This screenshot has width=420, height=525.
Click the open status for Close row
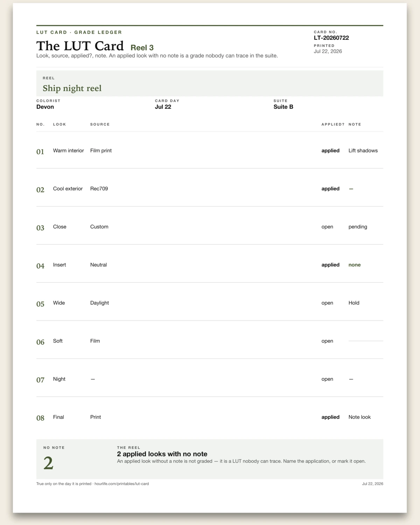pos(327,227)
